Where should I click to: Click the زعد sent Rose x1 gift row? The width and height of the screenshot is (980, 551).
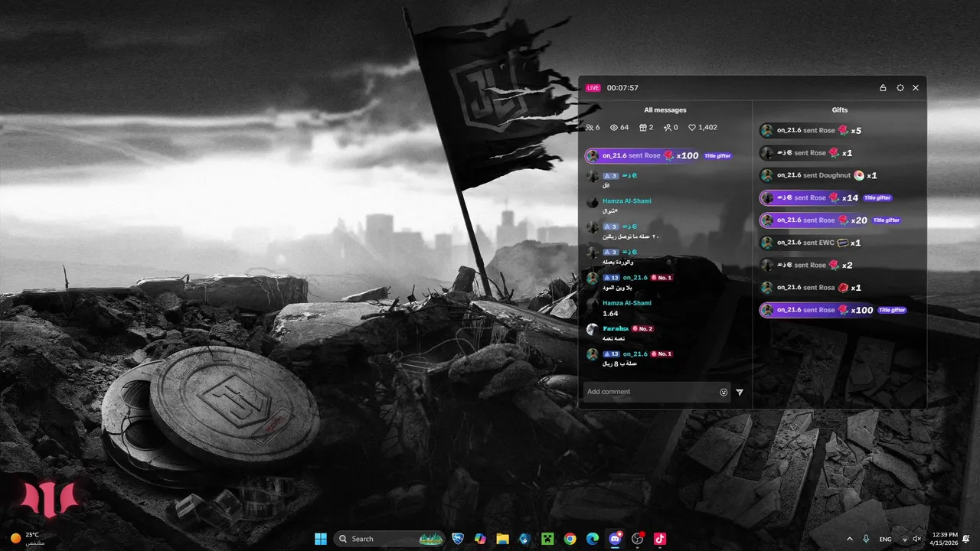(806, 153)
